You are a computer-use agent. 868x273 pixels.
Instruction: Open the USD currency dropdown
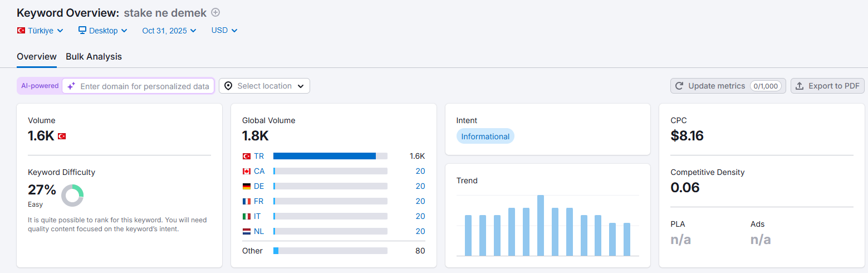point(224,31)
